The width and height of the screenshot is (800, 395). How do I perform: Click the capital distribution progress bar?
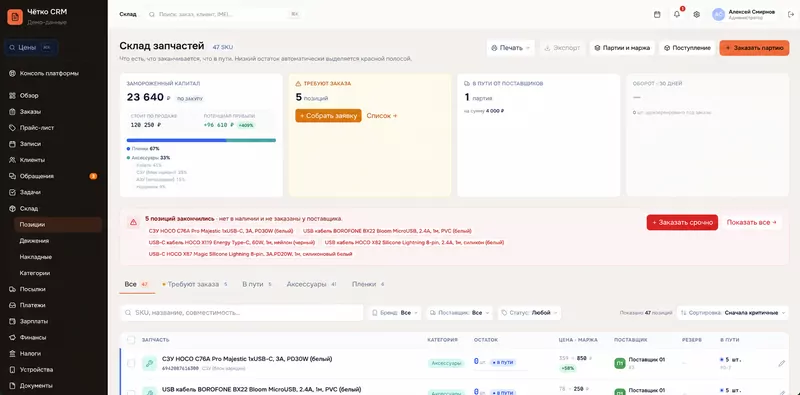[201, 140]
